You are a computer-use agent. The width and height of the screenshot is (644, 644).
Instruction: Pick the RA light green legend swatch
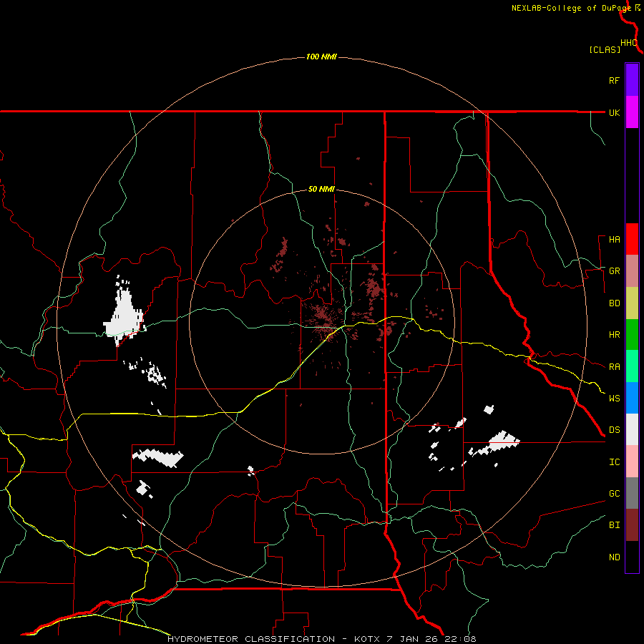click(x=632, y=366)
